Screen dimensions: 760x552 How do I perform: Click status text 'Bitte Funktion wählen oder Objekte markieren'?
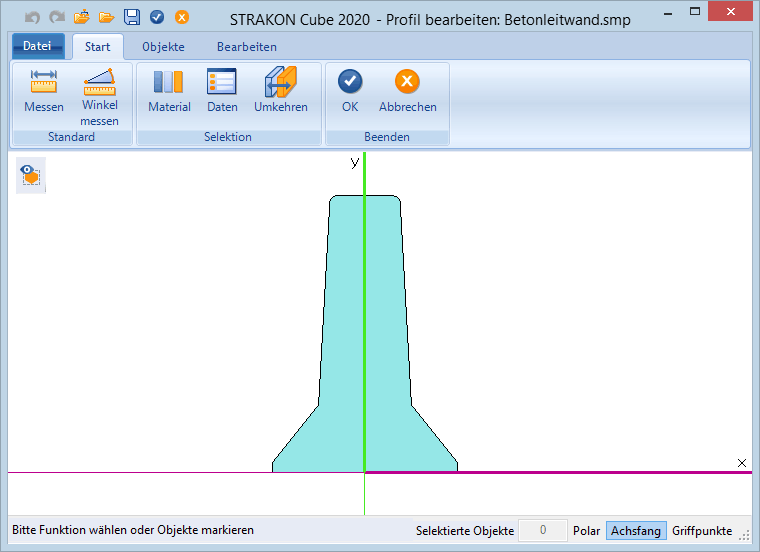point(133,530)
